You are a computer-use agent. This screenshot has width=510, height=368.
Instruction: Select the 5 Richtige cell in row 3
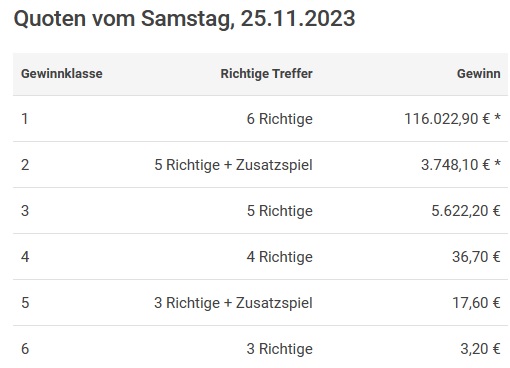[x=280, y=211]
